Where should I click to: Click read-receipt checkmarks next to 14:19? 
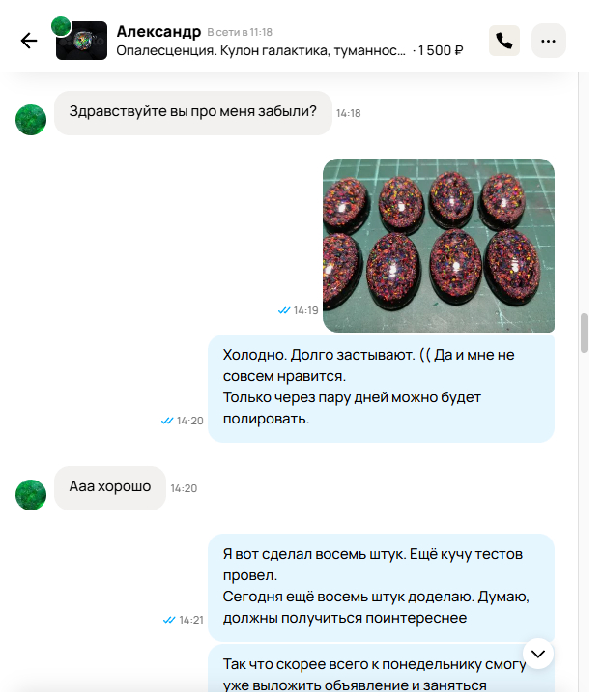coord(284,310)
